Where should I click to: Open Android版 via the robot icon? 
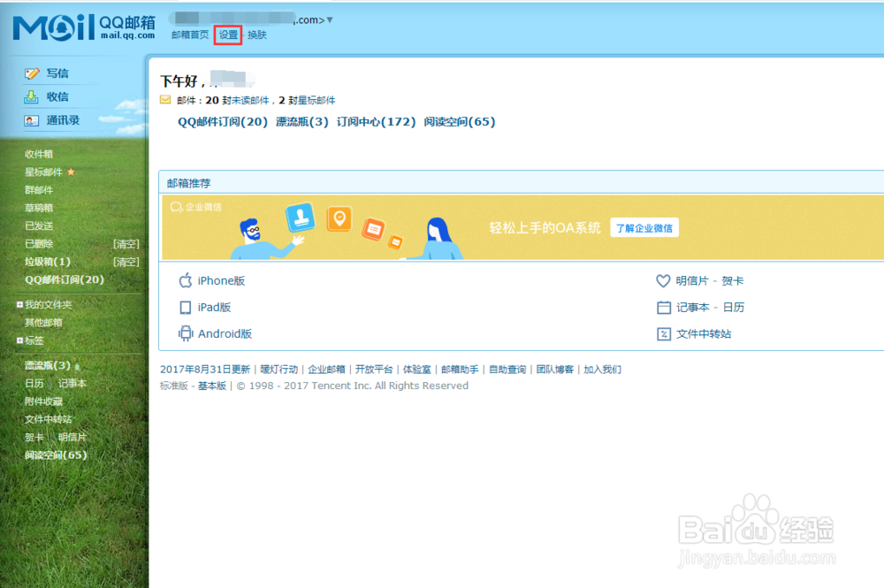[186, 333]
